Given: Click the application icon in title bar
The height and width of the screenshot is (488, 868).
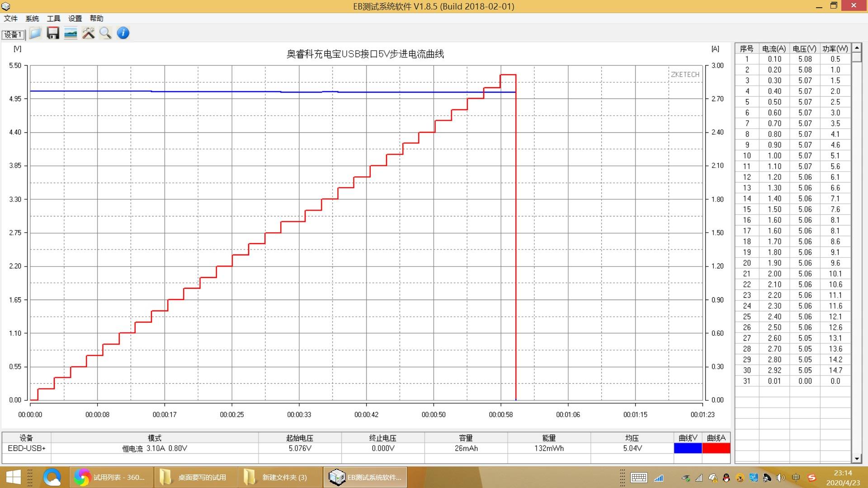Looking at the screenshot, I should pyautogui.click(x=6, y=6).
